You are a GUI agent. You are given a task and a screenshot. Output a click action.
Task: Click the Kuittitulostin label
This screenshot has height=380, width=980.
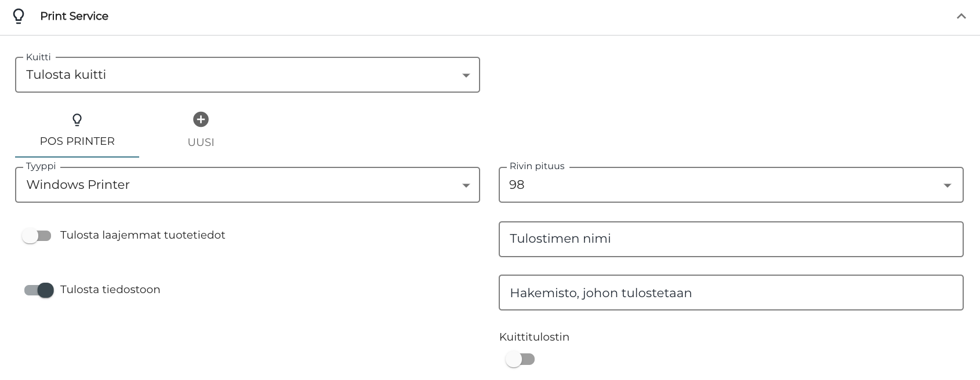tap(535, 337)
